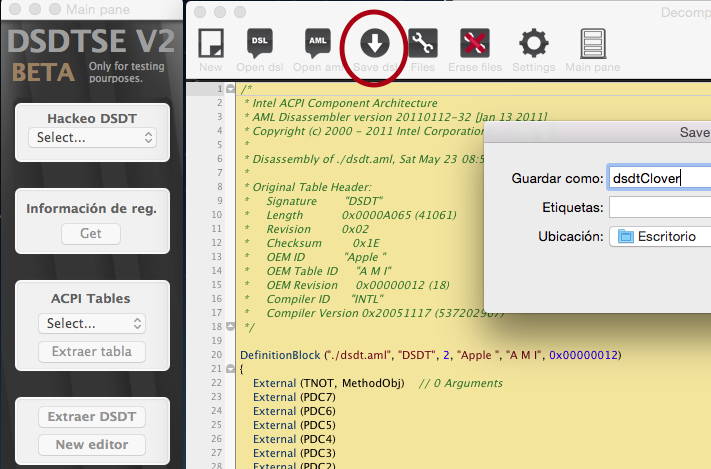Open the Hackeo DSDT Select dropdown
The image size is (711, 469).
pos(93,137)
